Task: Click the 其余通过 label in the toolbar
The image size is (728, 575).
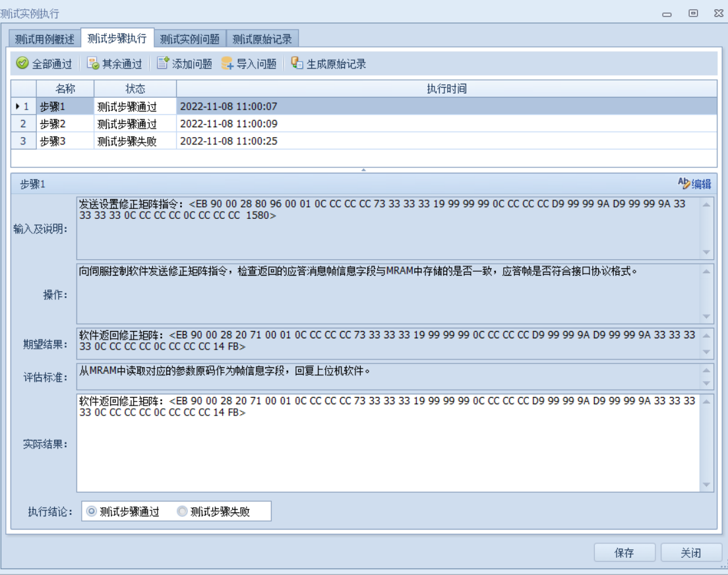Action: tap(122, 64)
